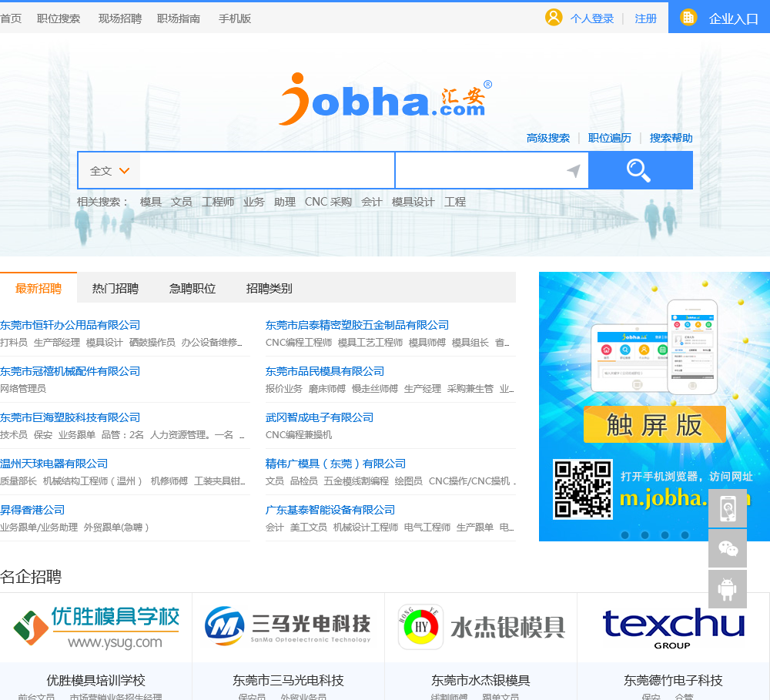Click the 优胜模具学校 logo thumbnail
The image size is (770, 700).
click(96, 628)
